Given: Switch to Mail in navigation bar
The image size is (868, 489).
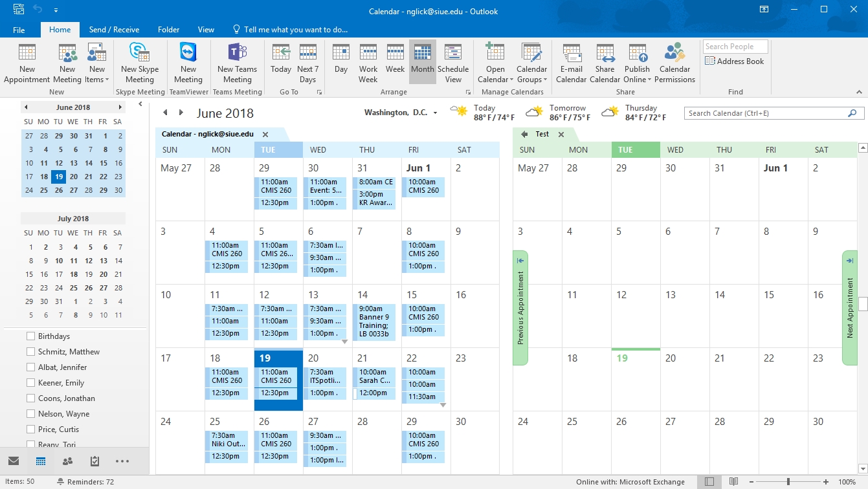Looking at the screenshot, I should coord(14,461).
